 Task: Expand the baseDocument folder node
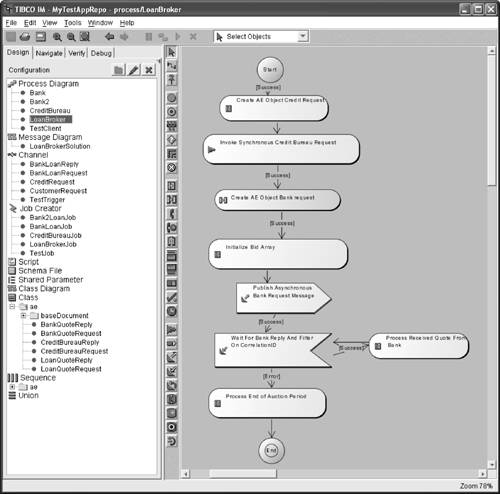[x=23, y=315]
